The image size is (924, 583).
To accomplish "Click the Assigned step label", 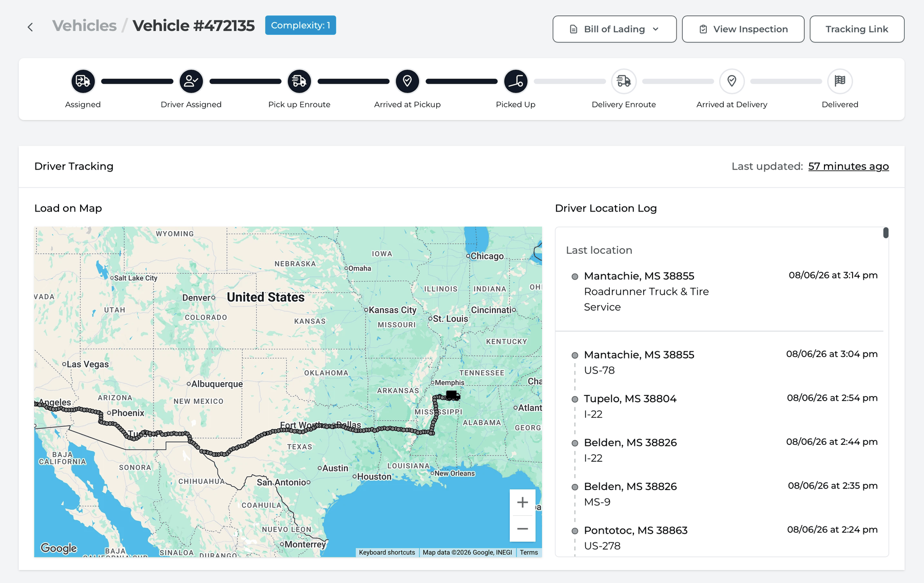I will pyautogui.click(x=83, y=104).
